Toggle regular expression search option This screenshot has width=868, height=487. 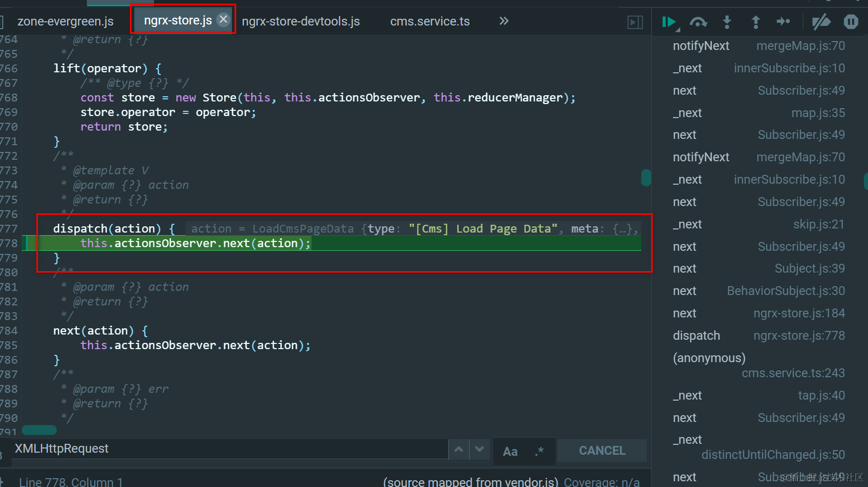539,451
